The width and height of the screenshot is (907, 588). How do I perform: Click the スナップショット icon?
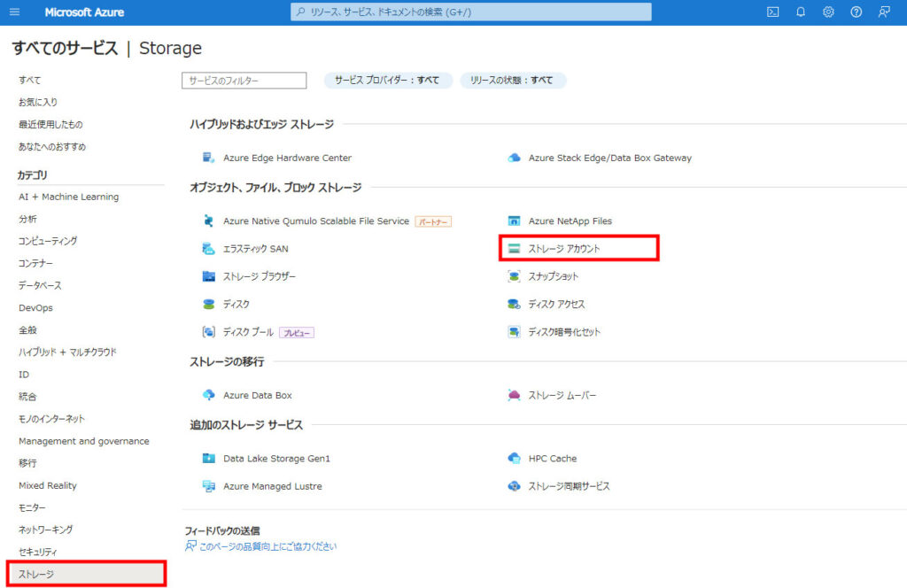[x=514, y=276]
